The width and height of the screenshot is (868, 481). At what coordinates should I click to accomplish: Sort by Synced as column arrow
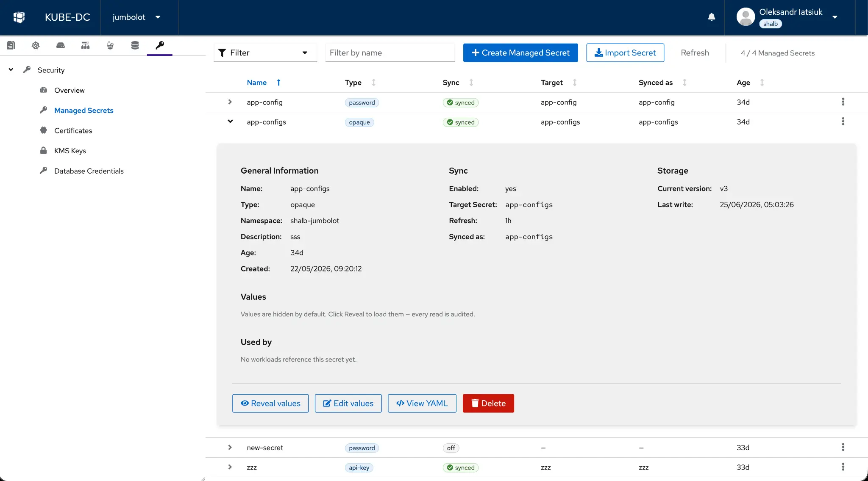[x=684, y=83]
